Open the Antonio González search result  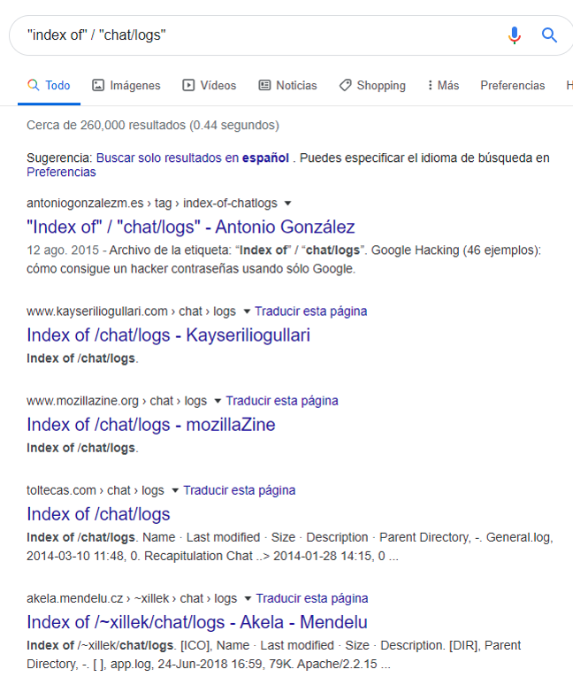pyautogui.click(x=190, y=227)
